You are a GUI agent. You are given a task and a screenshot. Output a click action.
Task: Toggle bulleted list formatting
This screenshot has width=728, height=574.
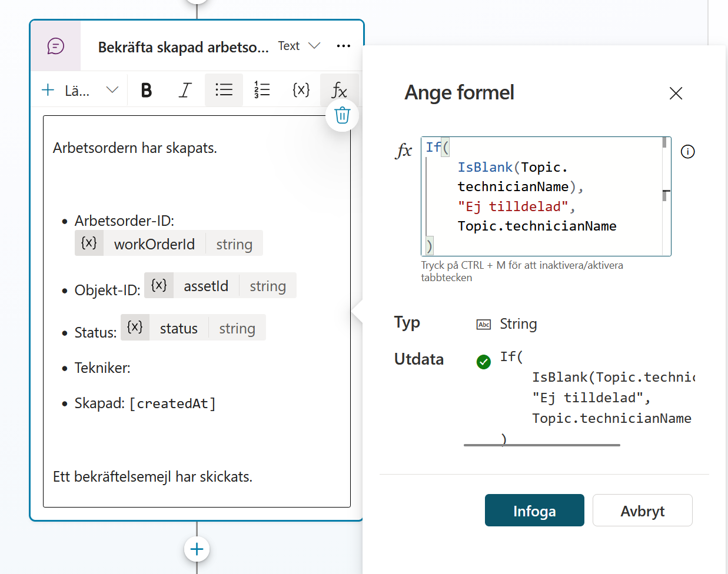(x=224, y=90)
